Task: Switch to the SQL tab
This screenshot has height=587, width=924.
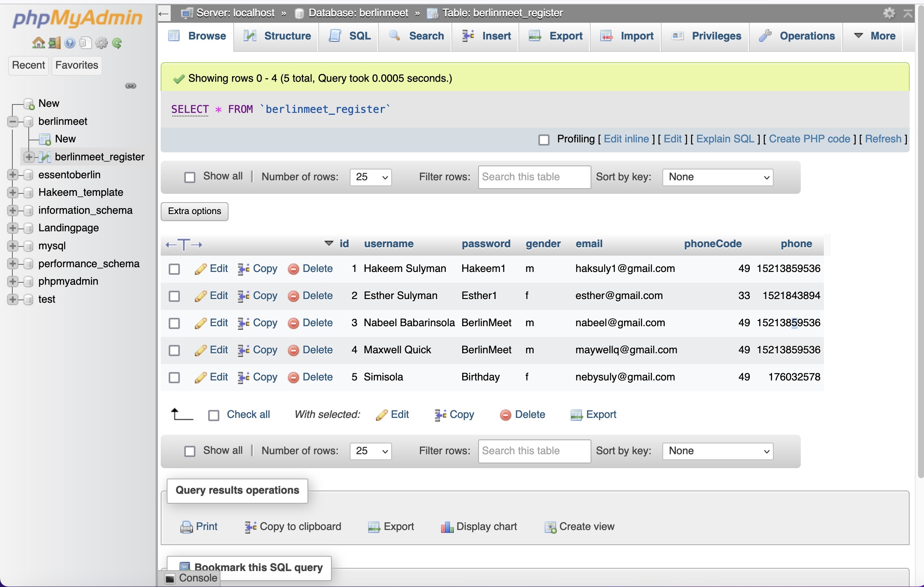Action: 349,36
